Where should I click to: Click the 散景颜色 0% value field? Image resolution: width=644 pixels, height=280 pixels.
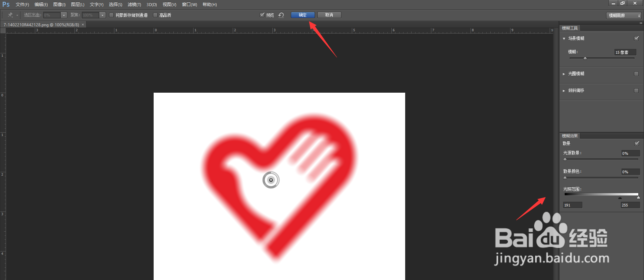click(x=631, y=172)
